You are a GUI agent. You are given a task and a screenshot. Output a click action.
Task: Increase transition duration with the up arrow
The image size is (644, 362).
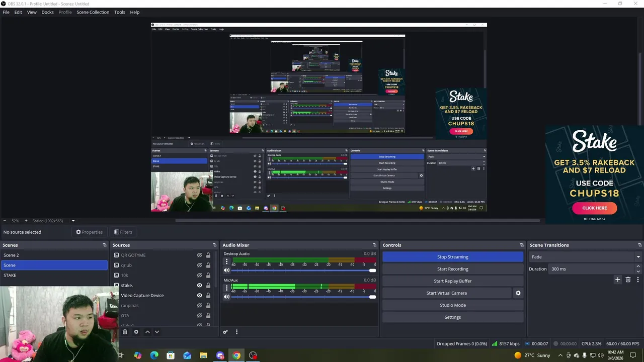pos(638,266)
